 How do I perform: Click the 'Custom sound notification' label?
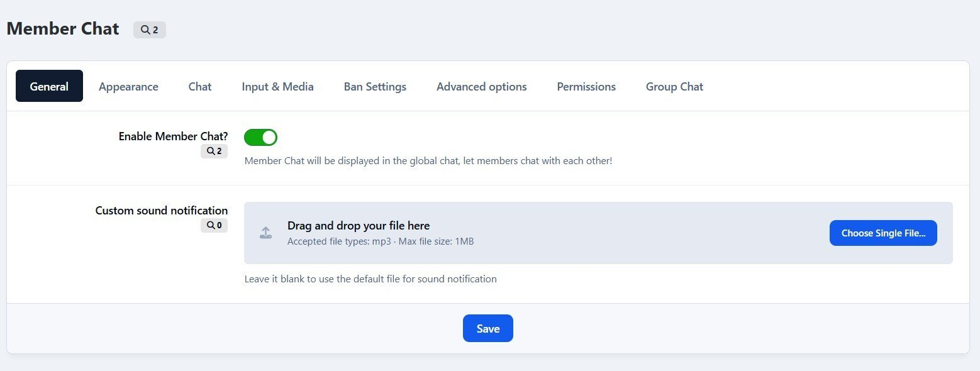coord(161,211)
